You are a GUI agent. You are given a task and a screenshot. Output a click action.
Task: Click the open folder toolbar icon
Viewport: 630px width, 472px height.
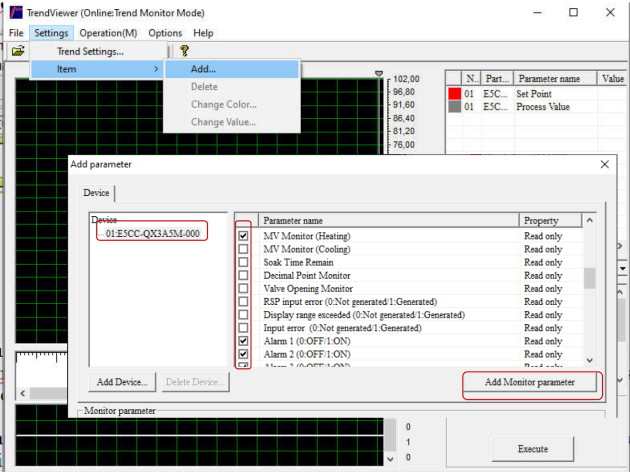tap(18, 51)
